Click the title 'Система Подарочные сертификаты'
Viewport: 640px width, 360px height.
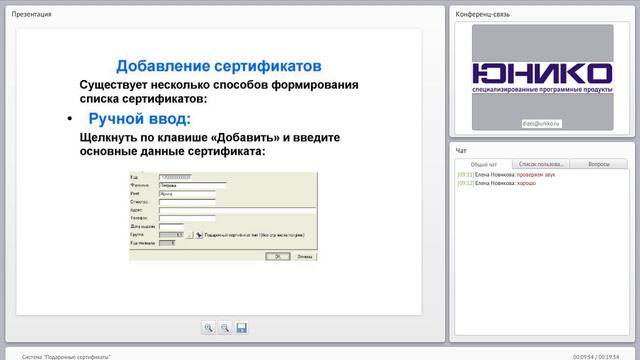click(x=66, y=357)
